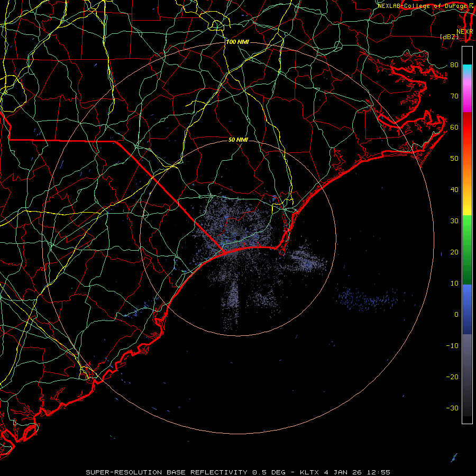This screenshot has height=476, width=476.
Task: Click the 0 value on dBZ scale
Action: [456, 315]
